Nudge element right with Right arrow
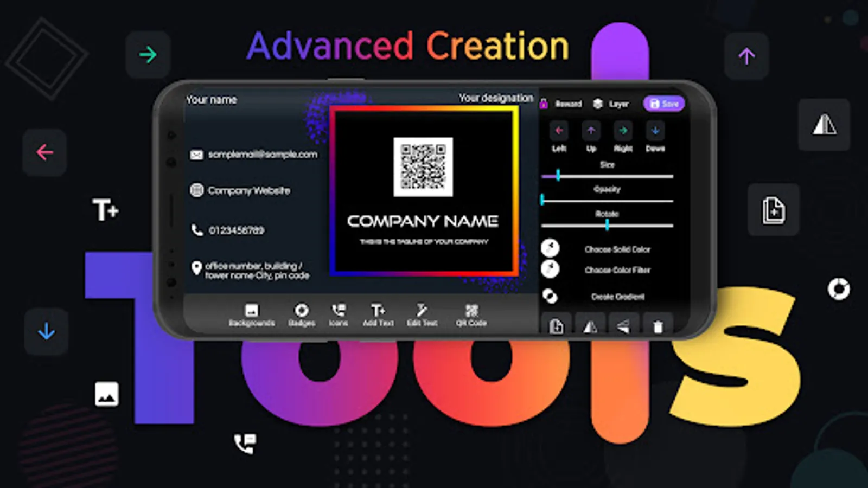The width and height of the screenshot is (868, 488). (623, 130)
